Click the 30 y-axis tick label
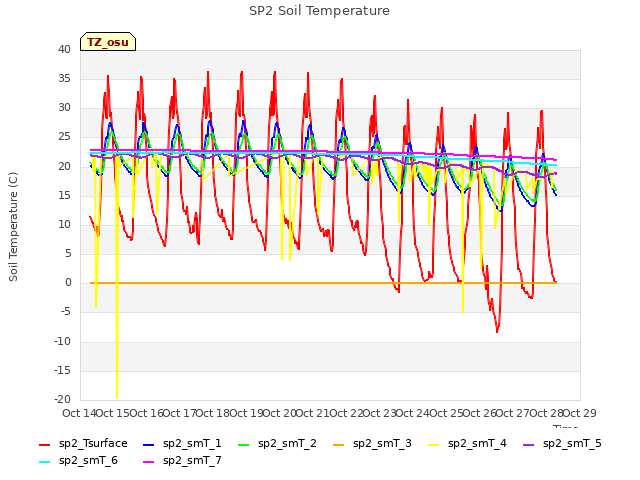Image resolution: width=640 pixels, height=480 pixels. pos(64,108)
